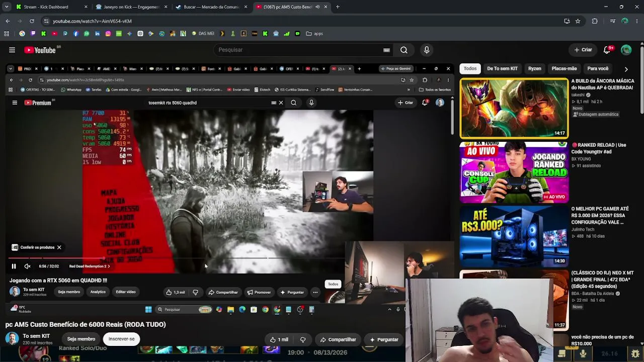Screen dimensions: 644x362
Task: Like the recorded video showing 1,3 mil
Action: 176,292
